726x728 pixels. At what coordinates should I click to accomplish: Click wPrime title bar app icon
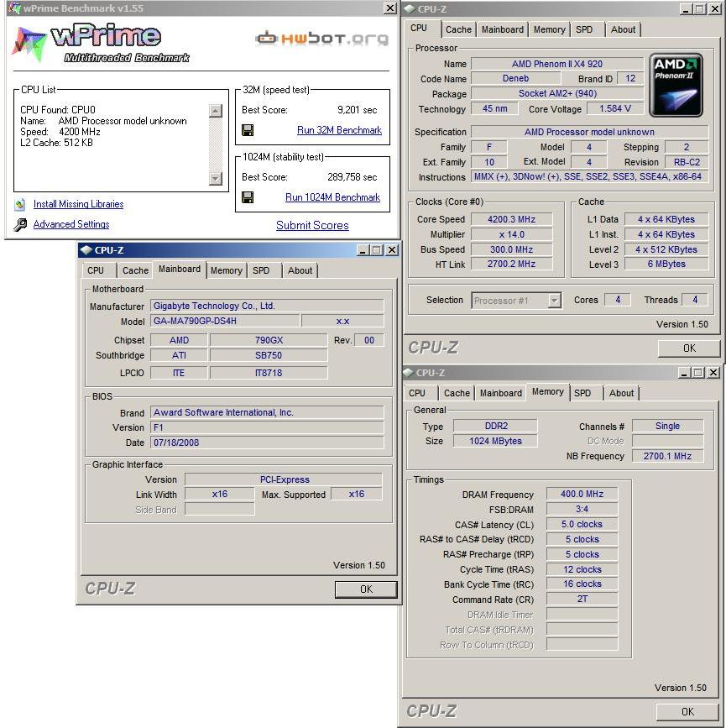pos(15,8)
